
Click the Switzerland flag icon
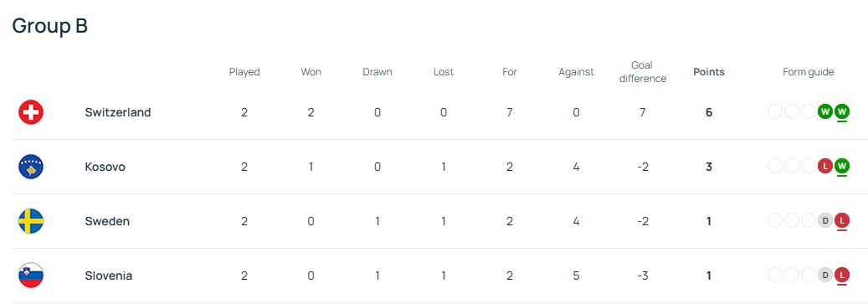pos(31,112)
